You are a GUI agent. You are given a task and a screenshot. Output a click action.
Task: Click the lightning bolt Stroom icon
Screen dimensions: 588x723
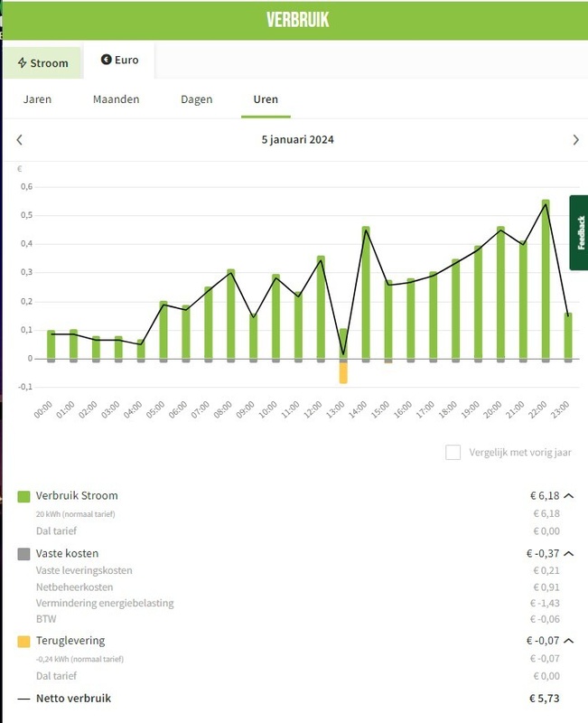click(x=23, y=63)
